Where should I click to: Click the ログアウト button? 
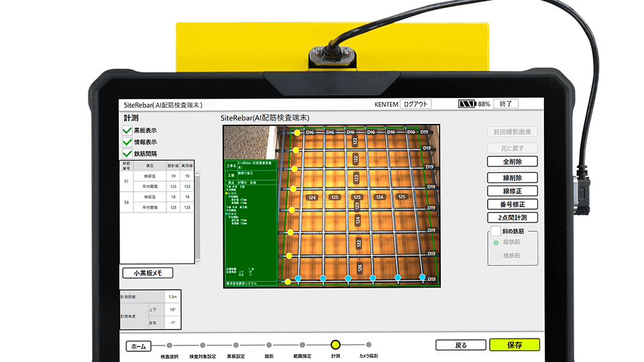(x=416, y=105)
